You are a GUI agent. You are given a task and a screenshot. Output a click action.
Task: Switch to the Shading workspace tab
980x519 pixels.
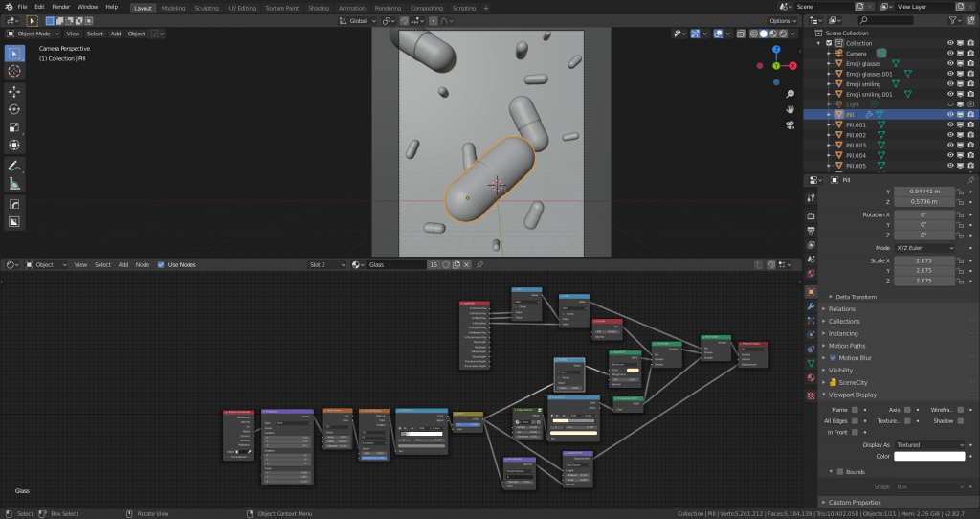[319, 8]
